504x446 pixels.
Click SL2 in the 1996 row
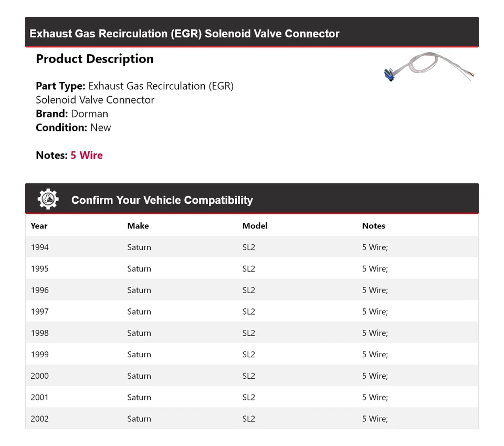point(249,291)
